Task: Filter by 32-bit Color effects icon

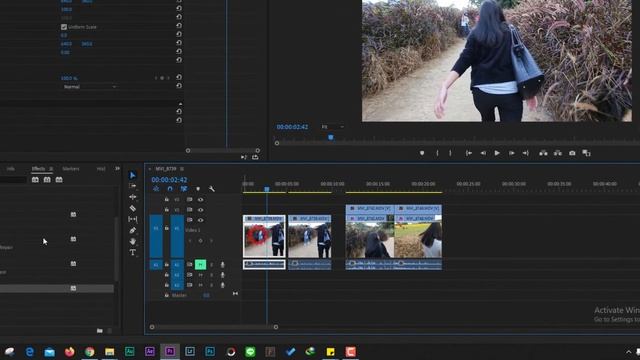Action: click(x=47, y=180)
